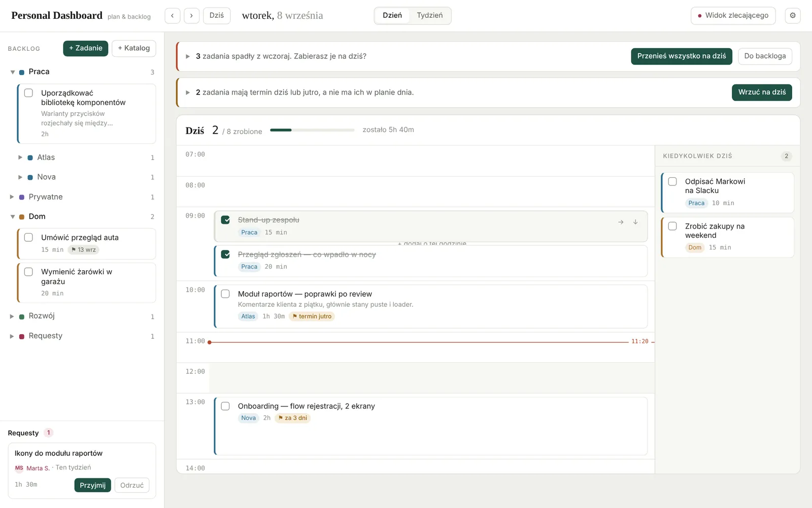Viewport: 812px width, 508px height.
Task: Expand the 3 zadania spadły banner
Action: [188, 56]
